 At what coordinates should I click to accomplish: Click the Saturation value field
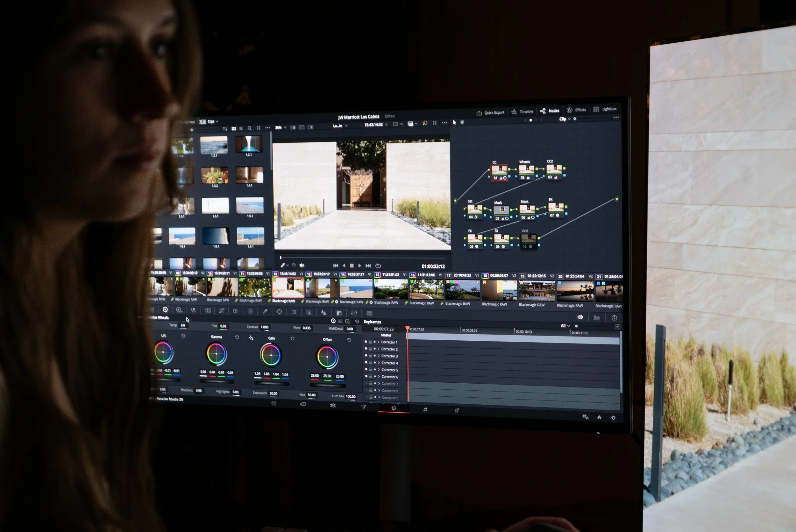273,394
